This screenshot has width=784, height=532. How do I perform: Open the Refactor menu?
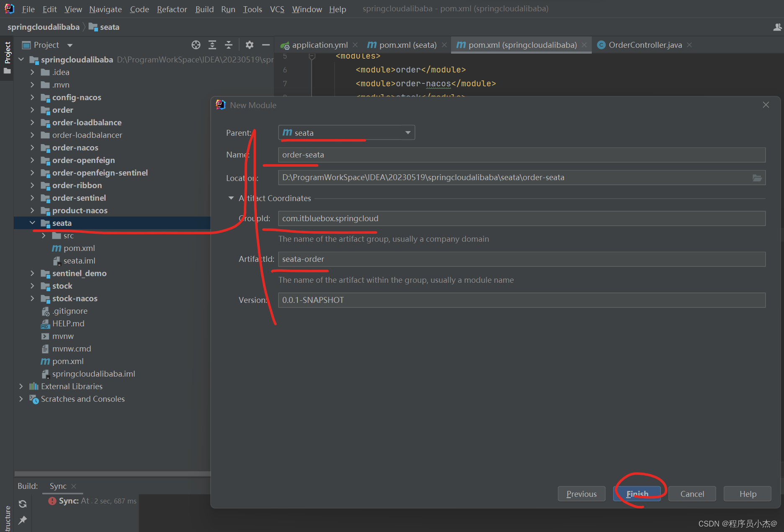(172, 9)
